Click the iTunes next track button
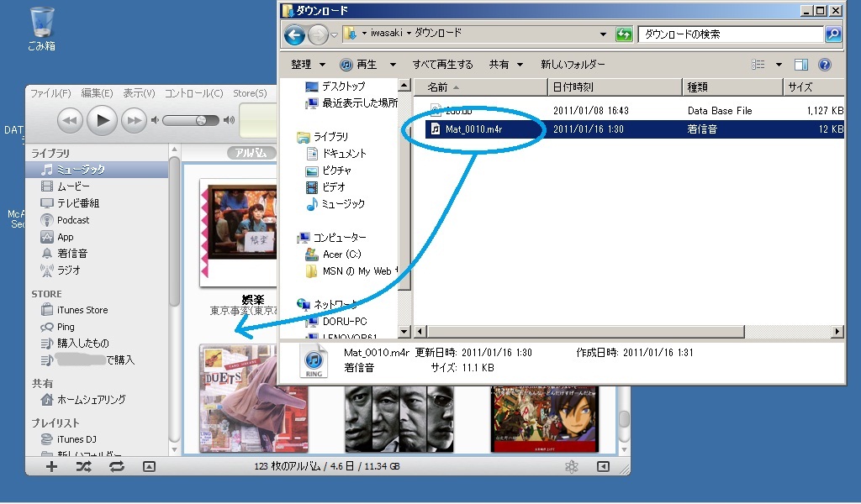The height and width of the screenshot is (504, 861). click(134, 120)
